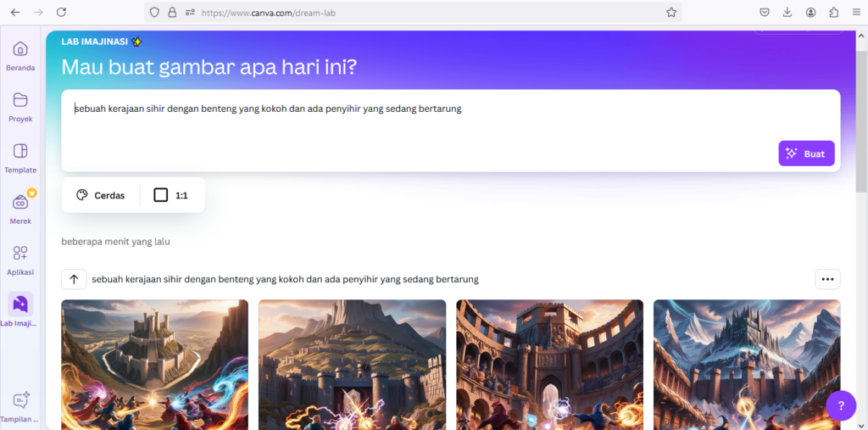Click the purple help question mark button
Viewport: 868px width, 430px height.
[841, 405]
